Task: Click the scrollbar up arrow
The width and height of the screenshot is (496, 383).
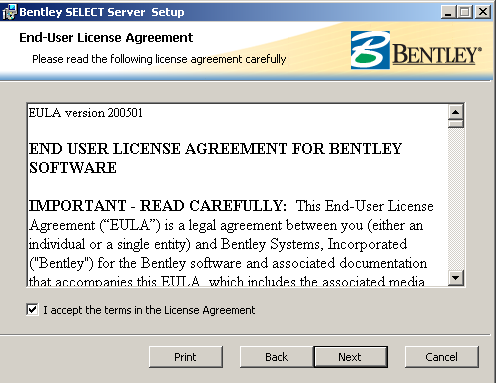Action: coord(456,112)
